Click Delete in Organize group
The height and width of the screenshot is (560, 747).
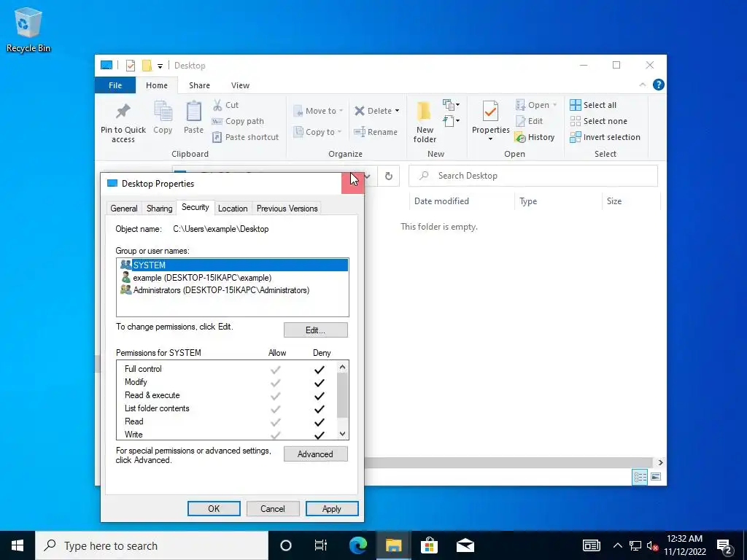point(373,111)
